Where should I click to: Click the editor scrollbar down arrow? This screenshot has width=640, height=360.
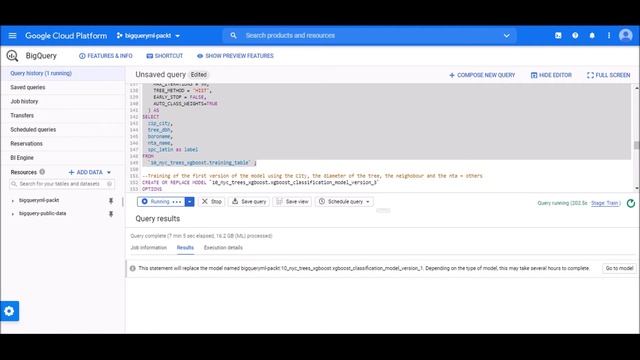click(x=636, y=188)
